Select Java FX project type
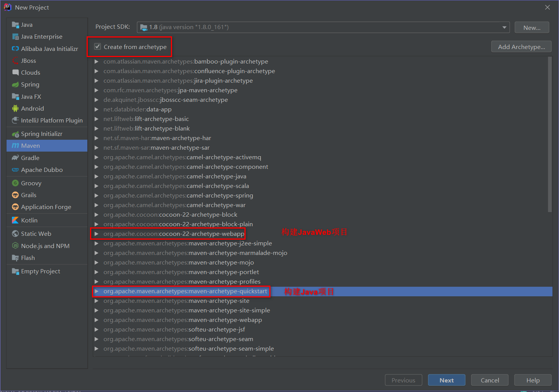559x392 pixels. click(x=47, y=97)
